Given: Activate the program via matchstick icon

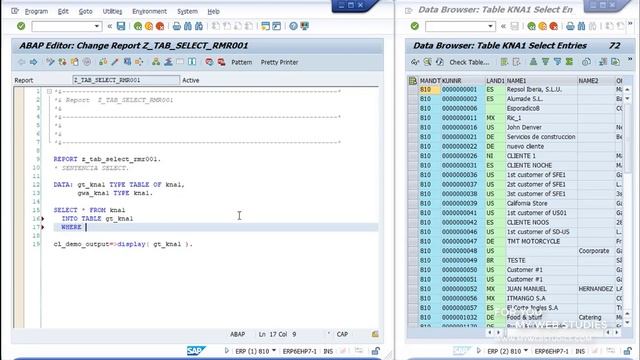Looking at the screenshot, I should (115, 62).
